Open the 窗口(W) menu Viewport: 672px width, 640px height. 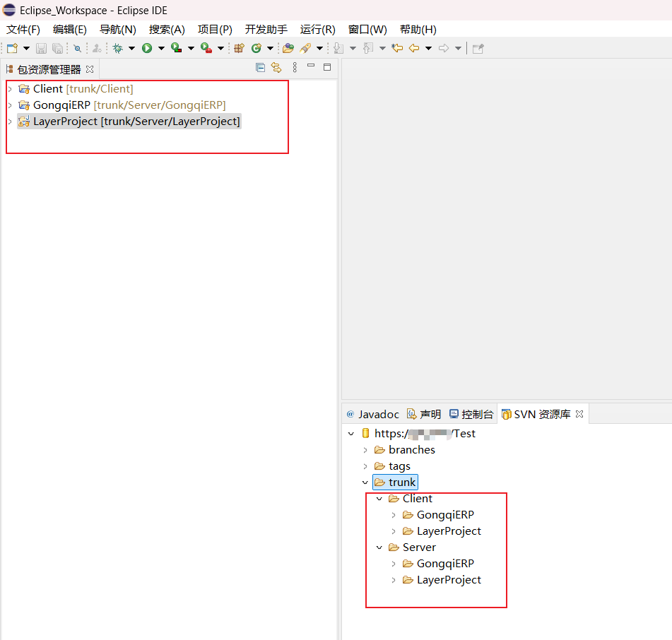click(x=367, y=30)
